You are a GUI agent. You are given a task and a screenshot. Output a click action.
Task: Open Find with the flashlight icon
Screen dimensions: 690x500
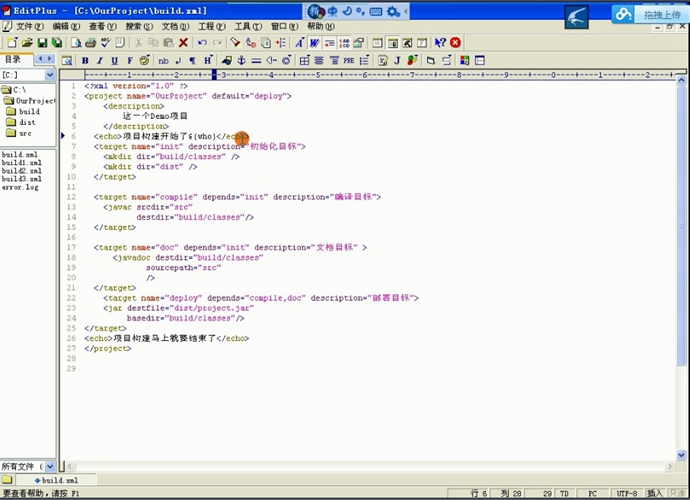[235, 43]
